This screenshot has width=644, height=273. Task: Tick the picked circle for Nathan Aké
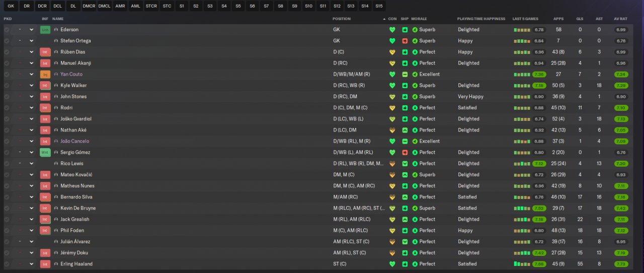[x=7, y=130]
